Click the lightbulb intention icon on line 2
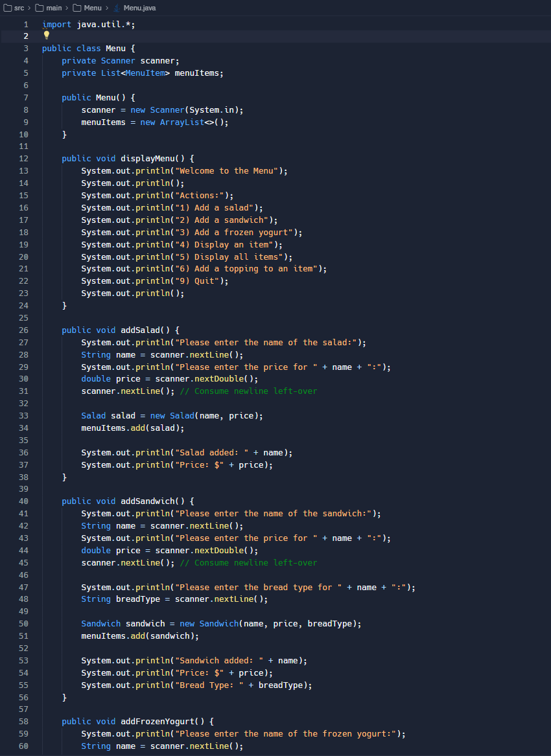 (45, 36)
